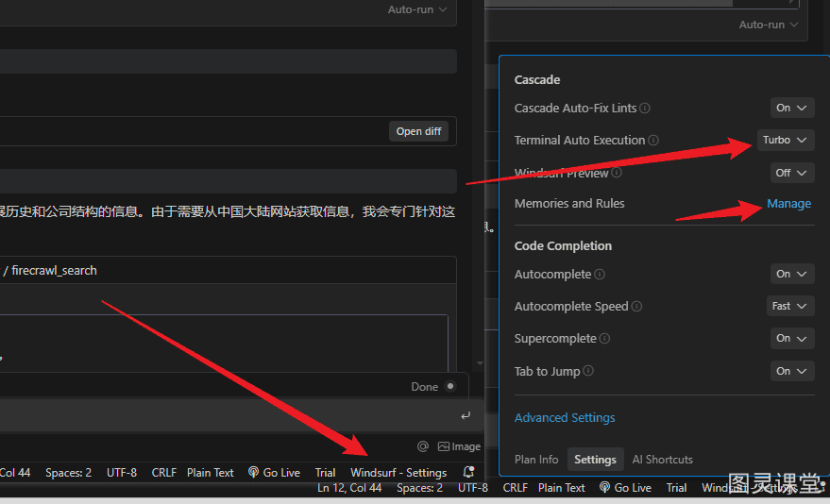Select UTF-8 encoding in lower status bar

click(473, 488)
